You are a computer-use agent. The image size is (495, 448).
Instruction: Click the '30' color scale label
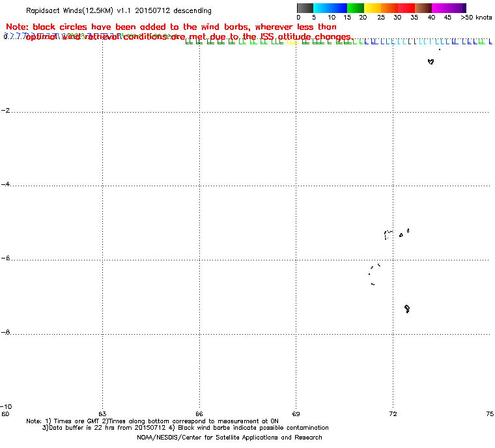pyautogui.click(x=397, y=18)
